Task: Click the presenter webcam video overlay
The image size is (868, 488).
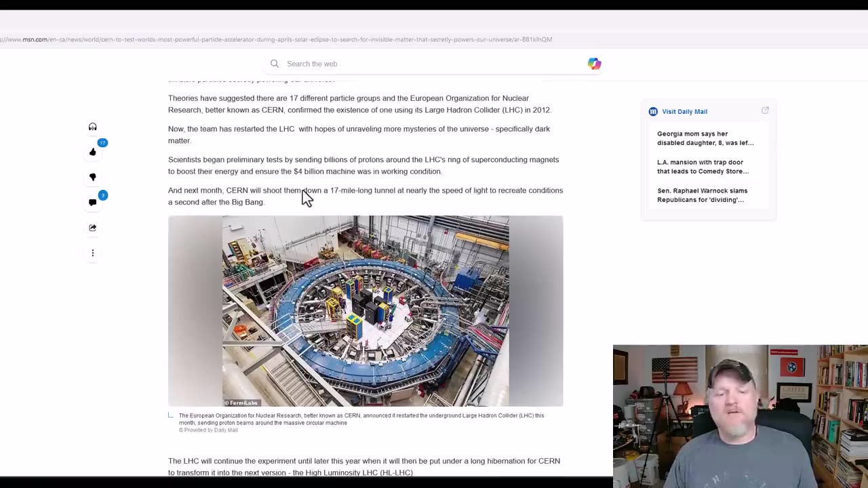Action: point(740,416)
